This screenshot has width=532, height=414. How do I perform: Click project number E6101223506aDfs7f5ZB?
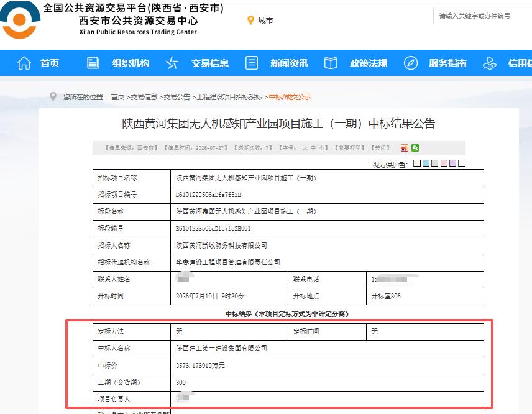(208, 195)
